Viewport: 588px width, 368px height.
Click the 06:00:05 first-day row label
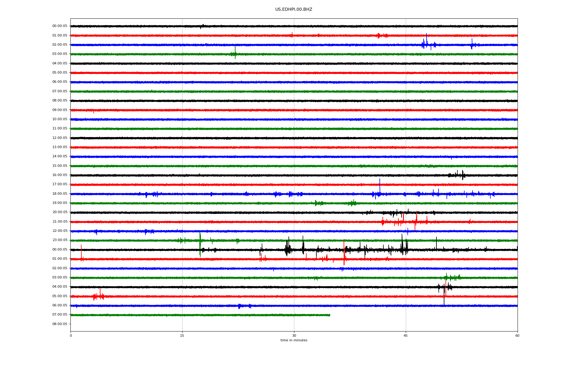tap(60, 82)
